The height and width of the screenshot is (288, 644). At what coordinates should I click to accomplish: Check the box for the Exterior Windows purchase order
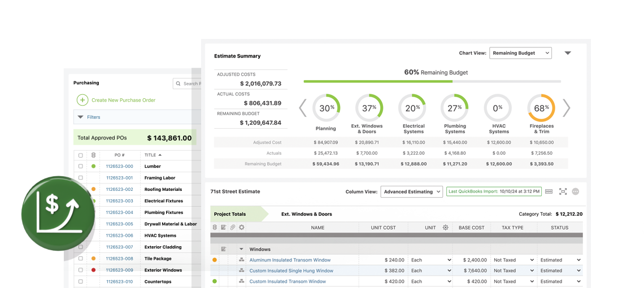point(80,270)
